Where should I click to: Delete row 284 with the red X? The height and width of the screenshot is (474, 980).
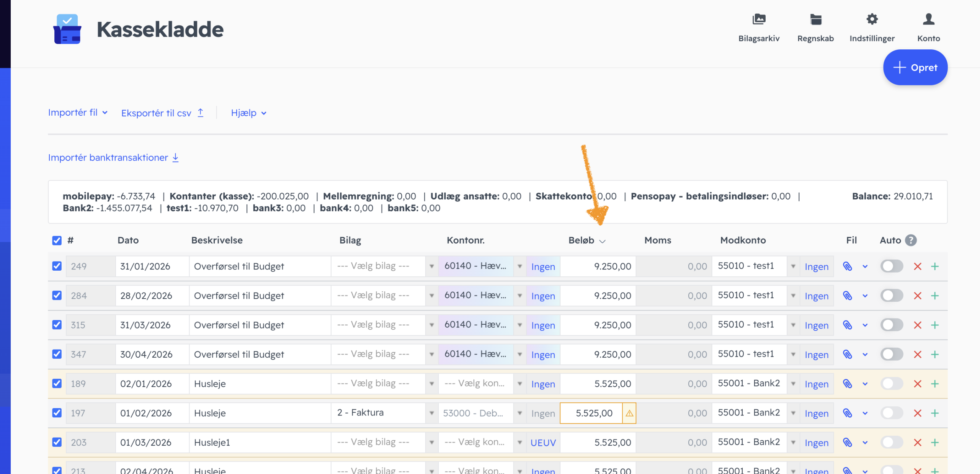click(918, 296)
